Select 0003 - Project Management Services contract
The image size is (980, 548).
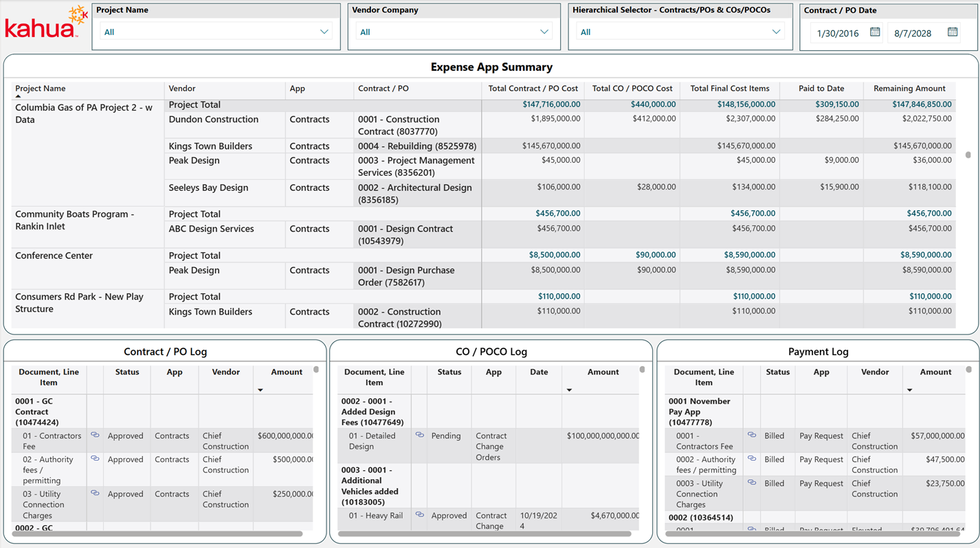coord(416,166)
